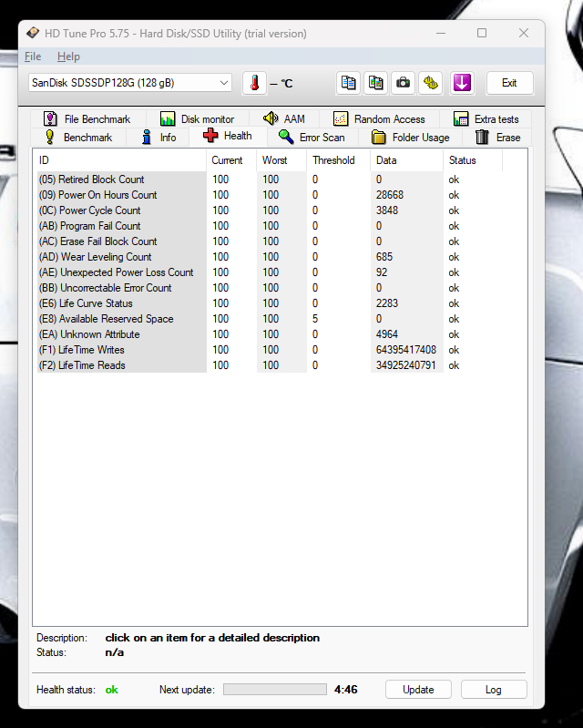This screenshot has height=728, width=583.
Task: Sort by the ID column header
Action: click(x=120, y=160)
